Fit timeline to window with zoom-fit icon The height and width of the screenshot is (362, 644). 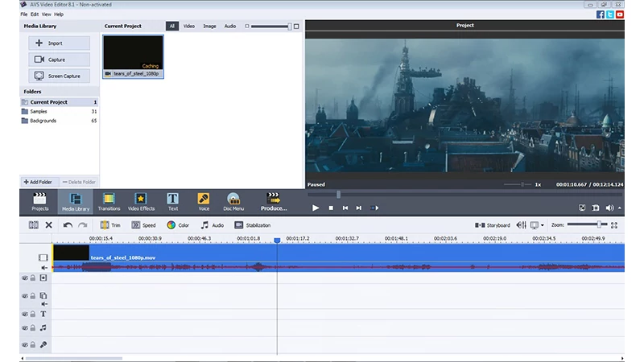point(614,225)
